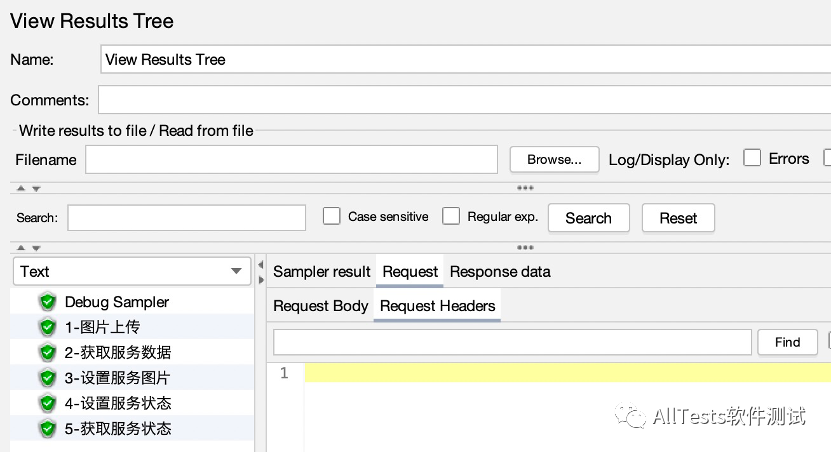Image resolution: width=832 pixels, height=452 pixels.
Task: Select the Request Body sub-tab
Action: point(321,306)
